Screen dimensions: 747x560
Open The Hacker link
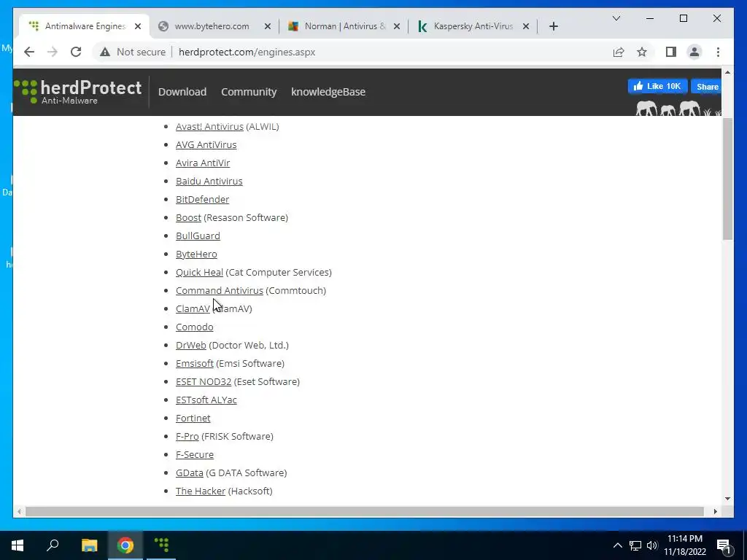[x=201, y=491]
